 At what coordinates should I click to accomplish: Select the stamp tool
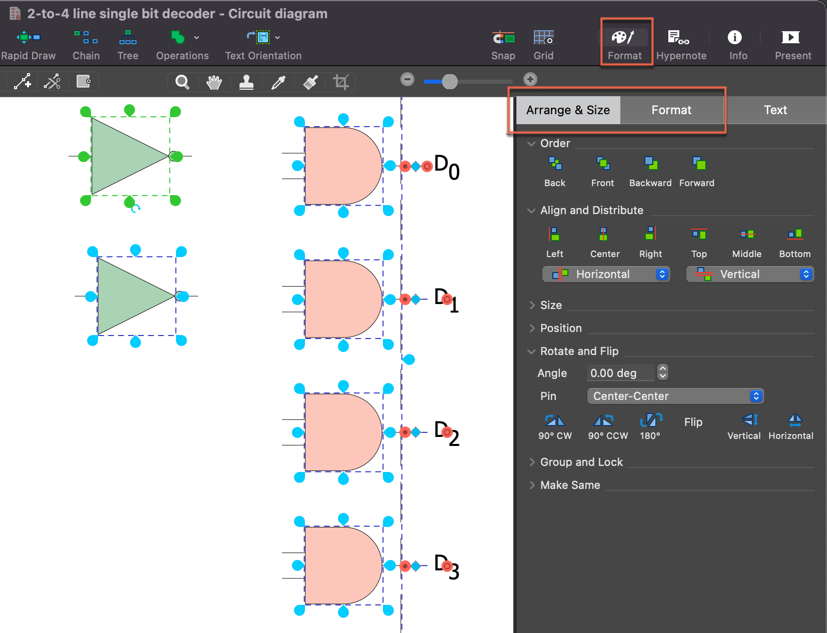(246, 82)
